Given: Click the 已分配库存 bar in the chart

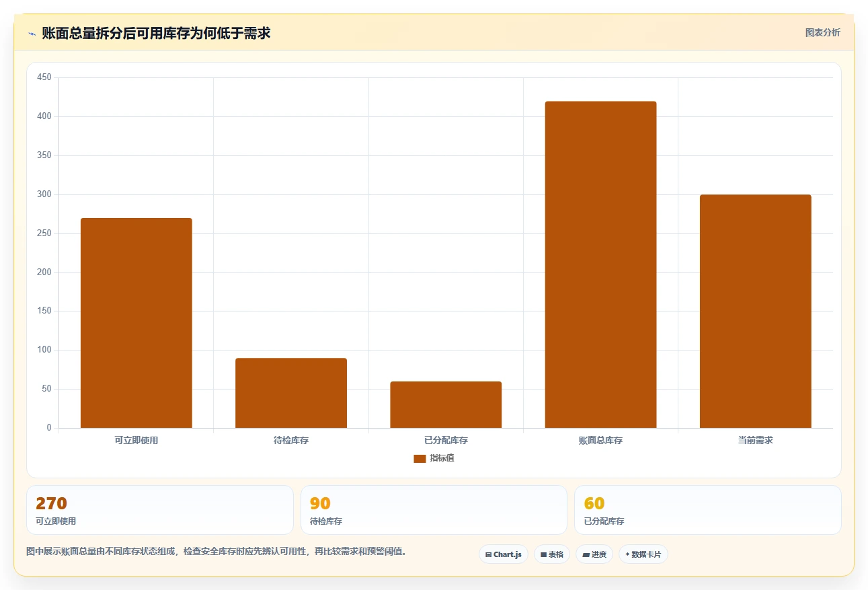Looking at the screenshot, I should [446, 405].
